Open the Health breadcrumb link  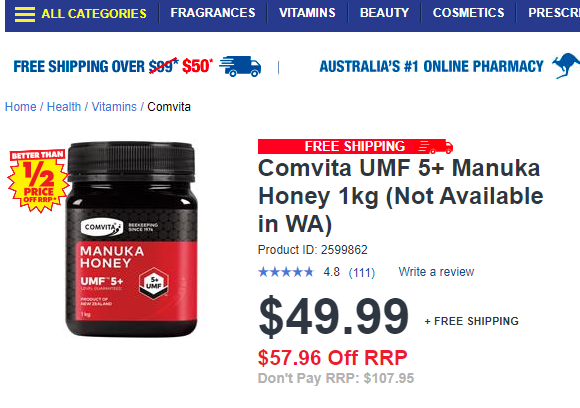click(64, 107)
